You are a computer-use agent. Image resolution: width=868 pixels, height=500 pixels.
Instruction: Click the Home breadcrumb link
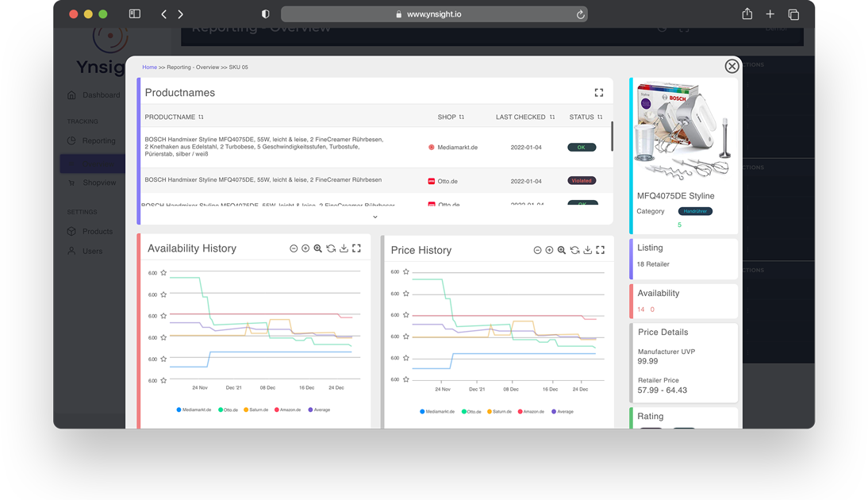pyautogui.click(x=149, y=67)
